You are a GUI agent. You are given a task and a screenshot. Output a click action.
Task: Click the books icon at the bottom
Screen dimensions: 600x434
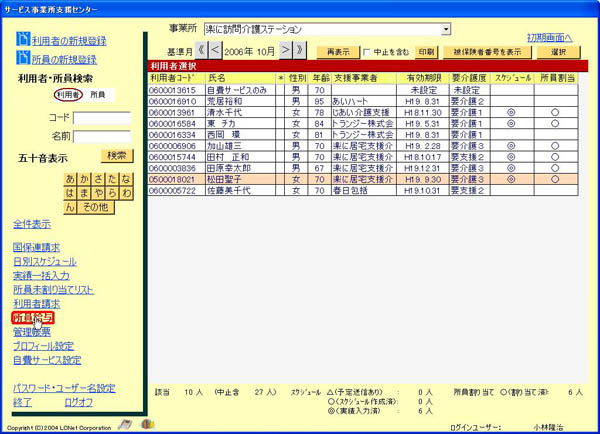pos(148,424)
